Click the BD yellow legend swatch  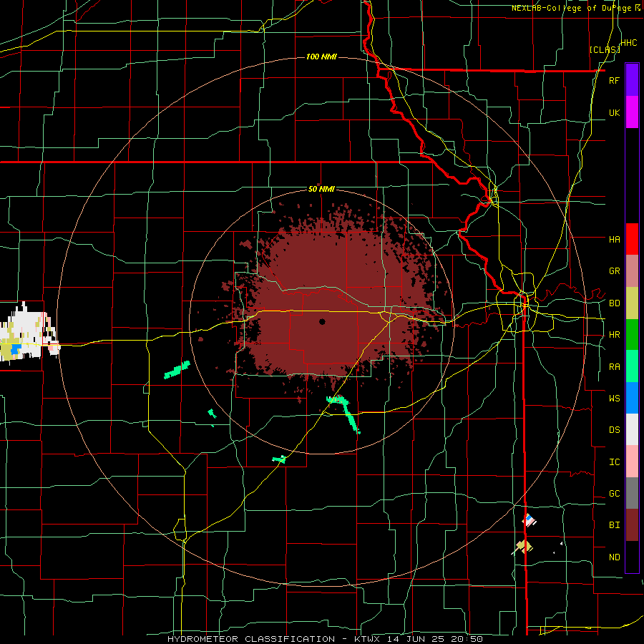[x=632, y=303]
